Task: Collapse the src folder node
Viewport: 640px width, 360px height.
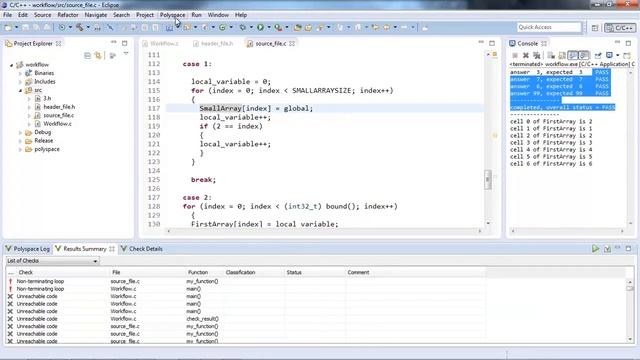Action: [x=20, y=90]
